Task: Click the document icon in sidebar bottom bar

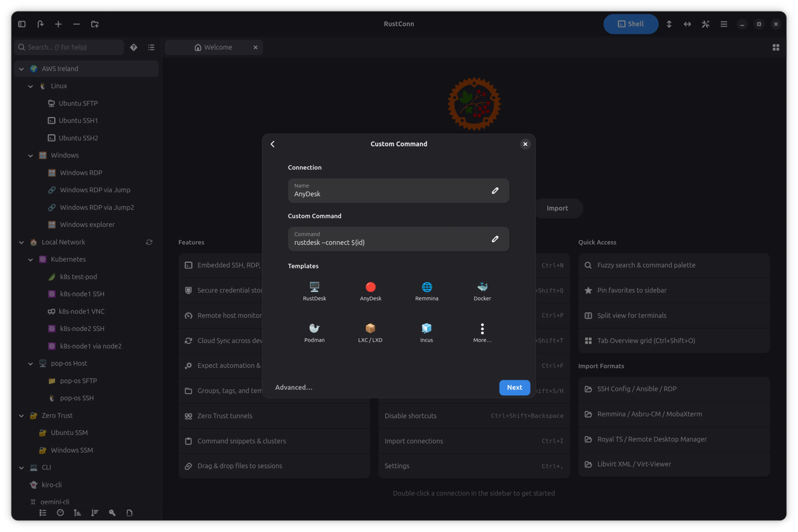Action: pos(129,513)
